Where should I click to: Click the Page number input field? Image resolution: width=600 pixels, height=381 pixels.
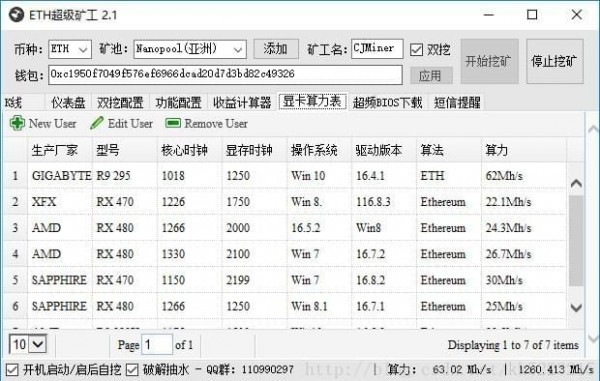[157, 345]
